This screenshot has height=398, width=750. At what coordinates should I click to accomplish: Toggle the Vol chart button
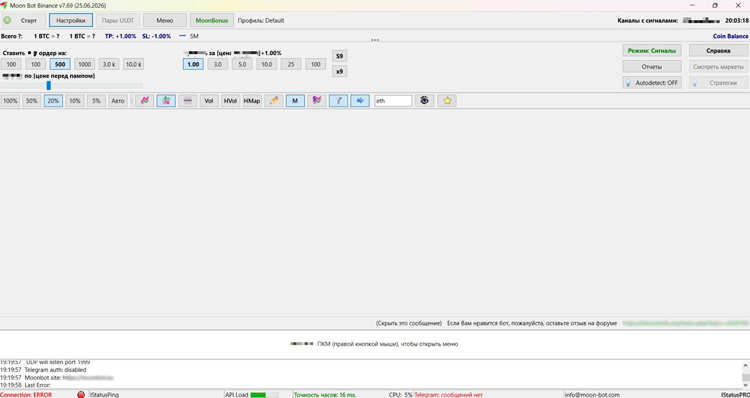(x=209, y=101)
